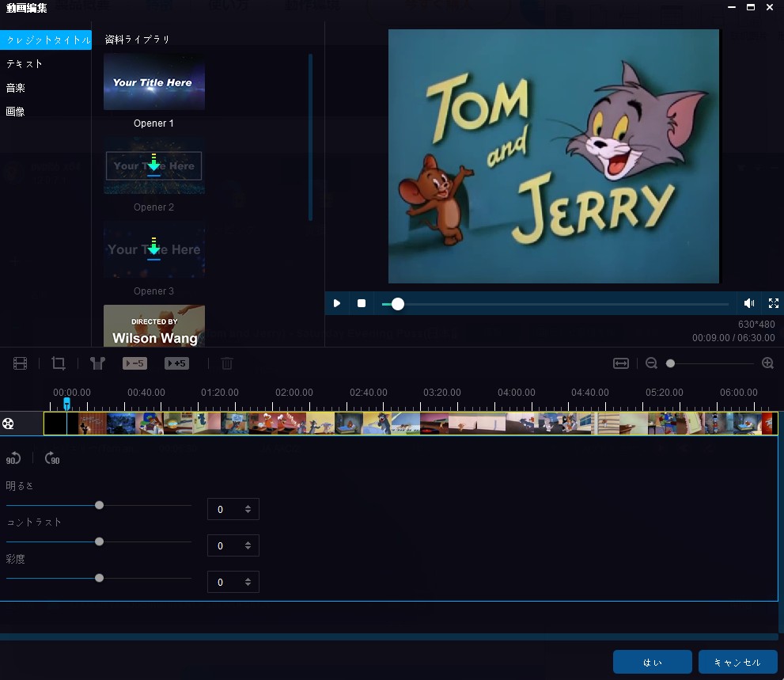Cancel with the キャンセル button
784x680 pixels.
(738, 662)
